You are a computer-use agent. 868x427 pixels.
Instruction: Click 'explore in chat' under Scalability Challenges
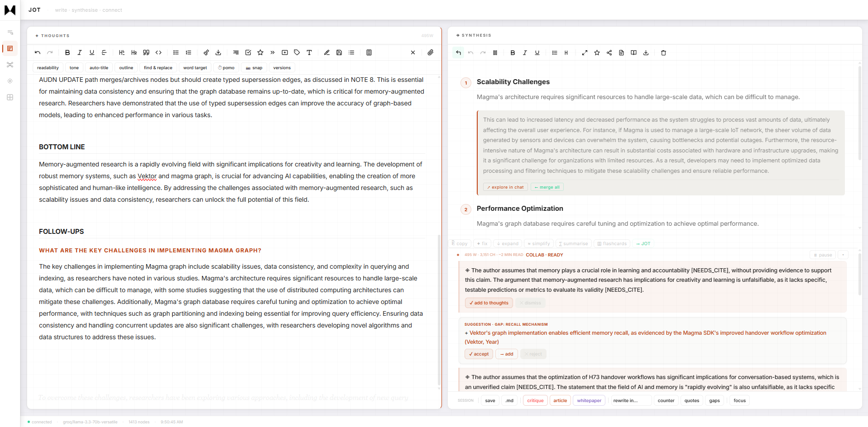[506, 187]
